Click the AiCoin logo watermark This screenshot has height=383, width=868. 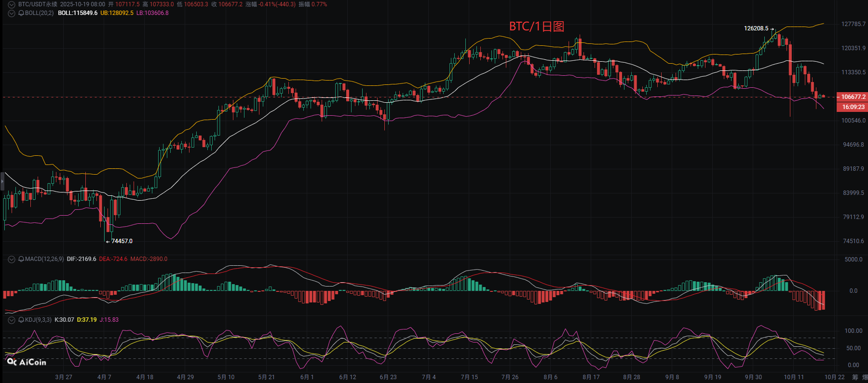pos(27,362)
